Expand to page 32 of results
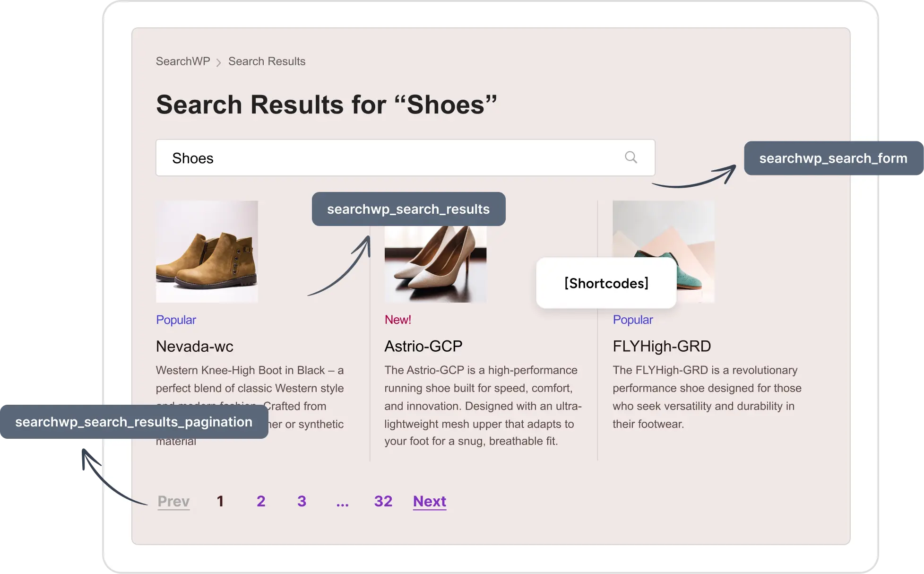Screen dimensions: 924x574 tap(382, 501)
